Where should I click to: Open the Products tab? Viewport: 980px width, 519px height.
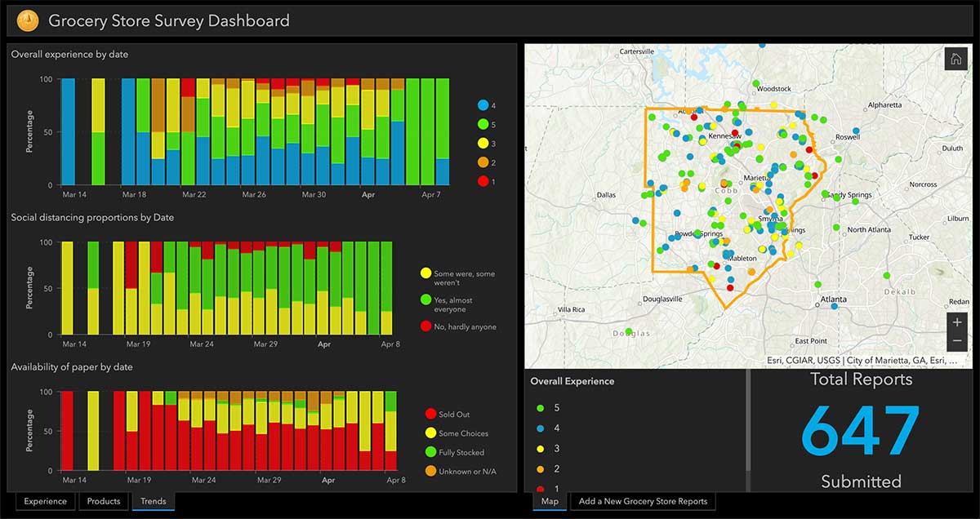[x=104, y=501]
